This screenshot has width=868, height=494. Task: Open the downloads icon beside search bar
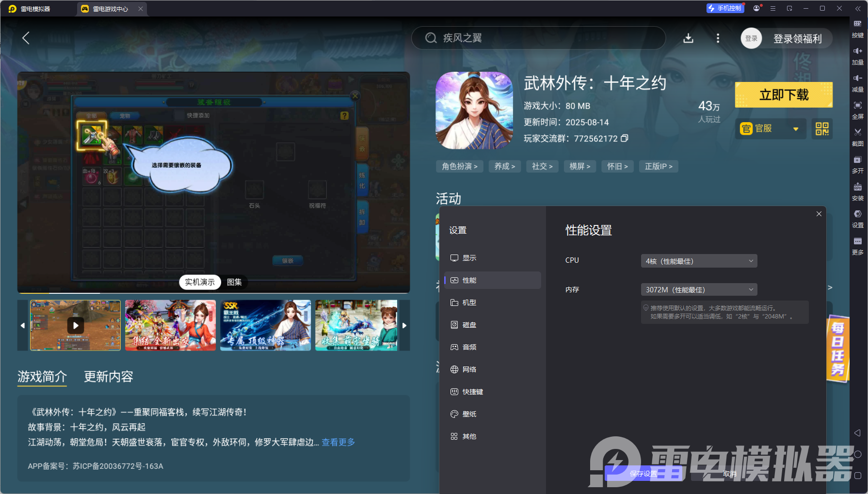pos(688,38)
